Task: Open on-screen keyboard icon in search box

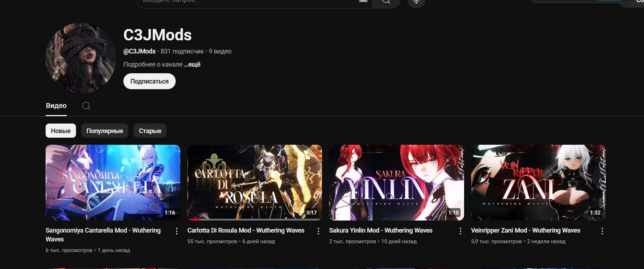Action: [x=363, y=1]
